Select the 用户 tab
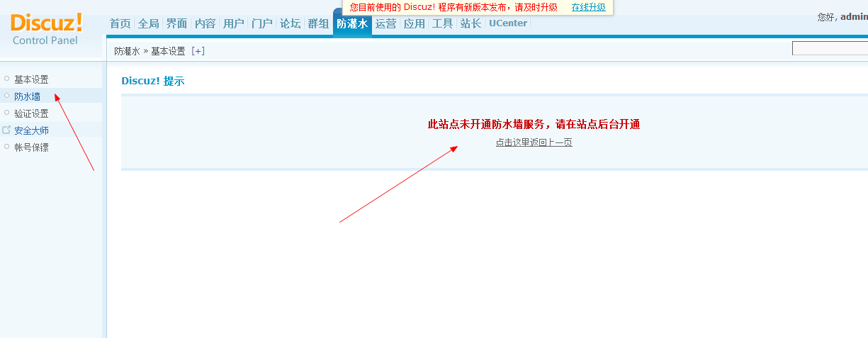The height and width of the screenshot is (338, 868). (x=234, y=23)
